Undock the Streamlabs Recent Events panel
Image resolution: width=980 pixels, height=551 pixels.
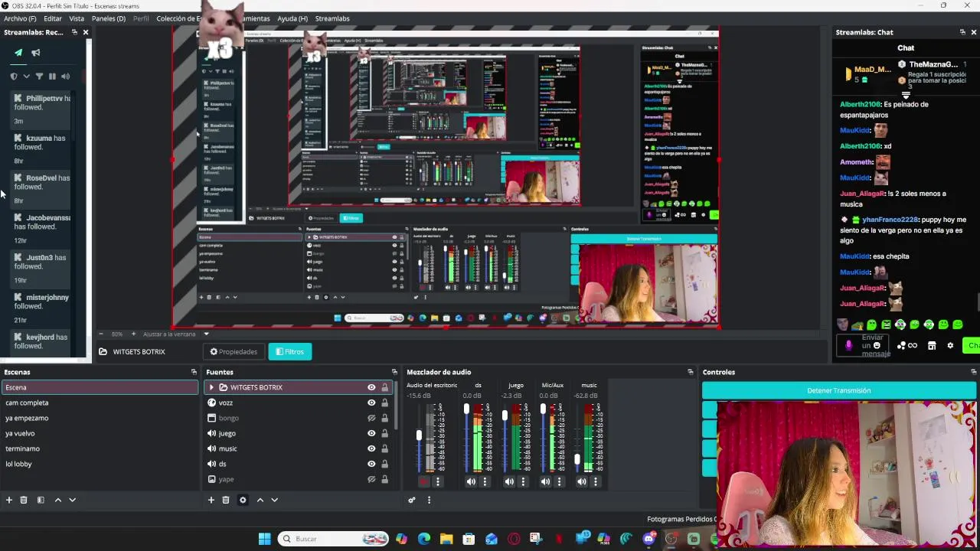[x=74, y=32]
